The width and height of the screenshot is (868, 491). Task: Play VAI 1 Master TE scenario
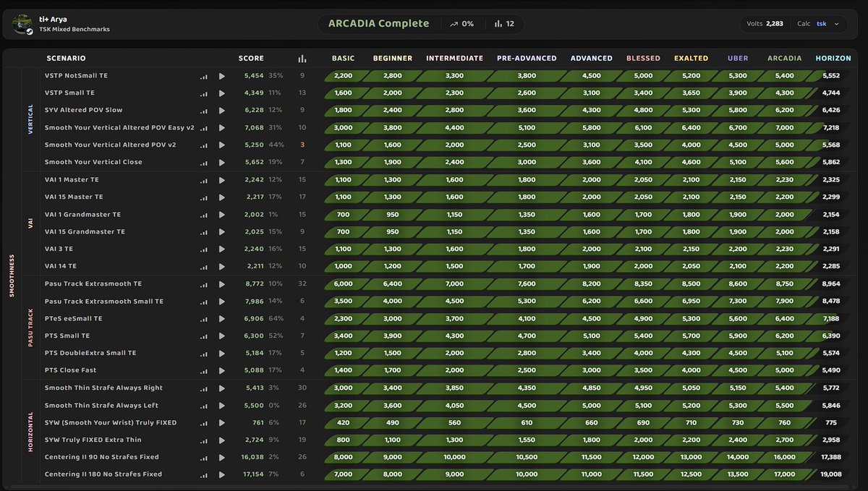point(221,180)
